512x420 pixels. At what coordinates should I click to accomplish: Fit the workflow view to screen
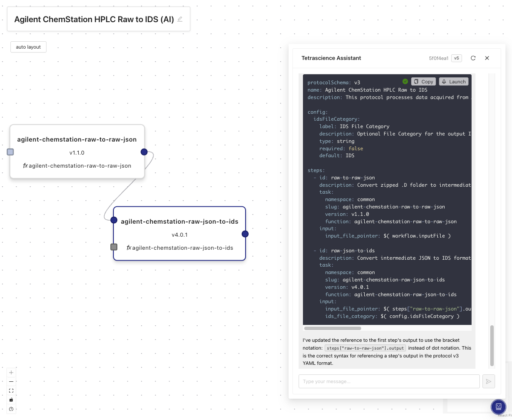tap(11, 390)
